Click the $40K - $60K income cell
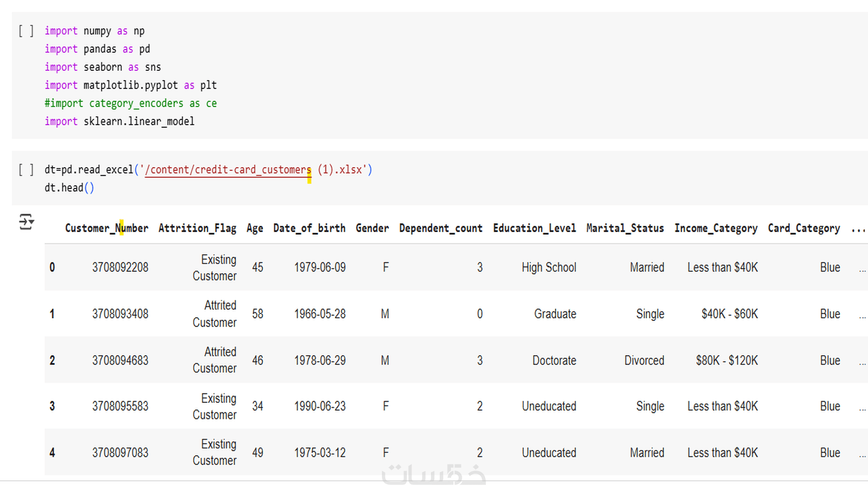Image resolution: width=868 pixels, height=495 pixels. tap(729, 314)
